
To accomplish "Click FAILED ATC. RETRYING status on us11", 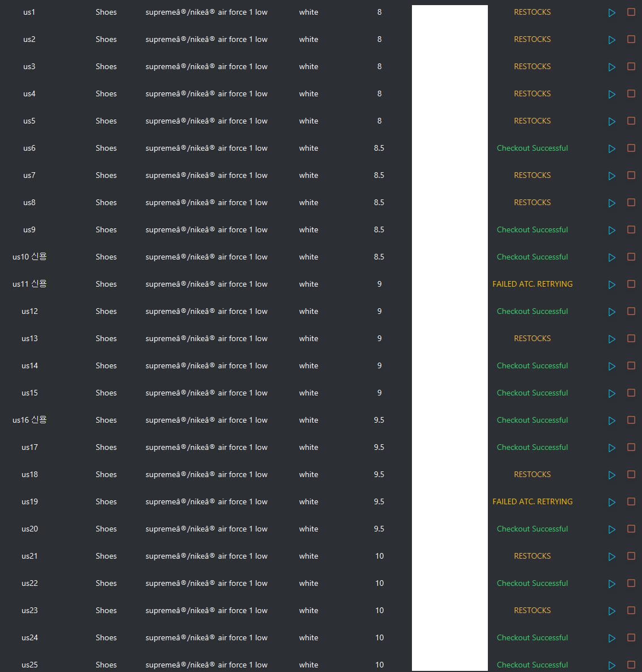I will (532, 284).
